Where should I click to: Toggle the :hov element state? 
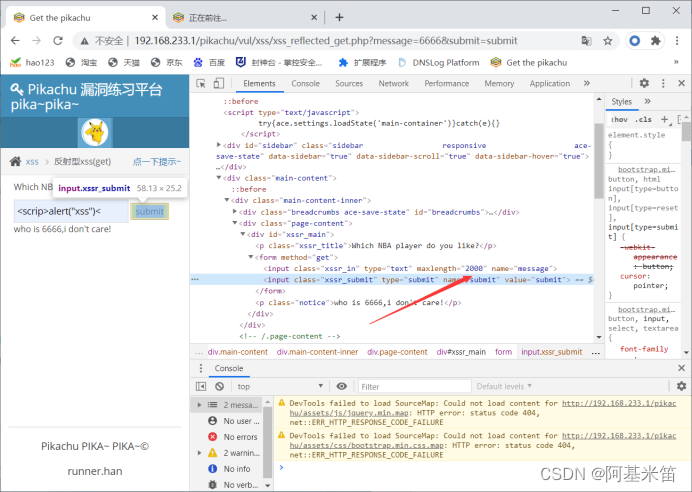click(x=619, y=119)
